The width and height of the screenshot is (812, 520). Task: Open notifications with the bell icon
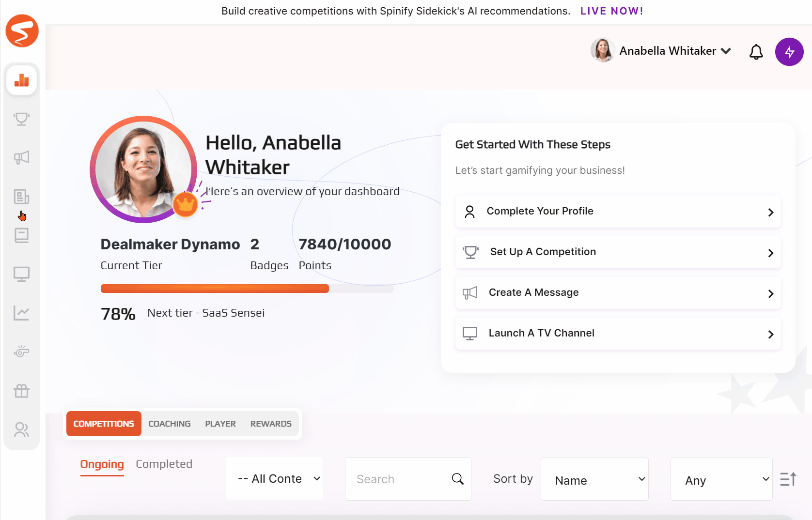click(756, 52)
